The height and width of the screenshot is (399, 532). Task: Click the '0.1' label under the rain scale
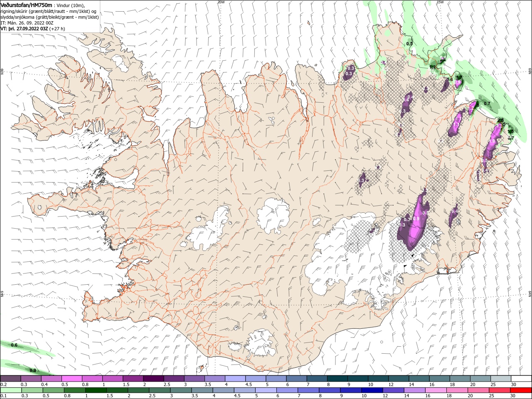pyautogui.click(x=3, y=396)
